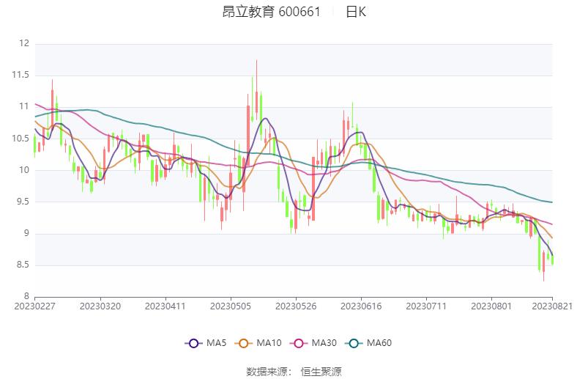Click the MA30 legend text label
Image resolution: width=588 pixels, height=379 pixels.
tap(324, 343)
